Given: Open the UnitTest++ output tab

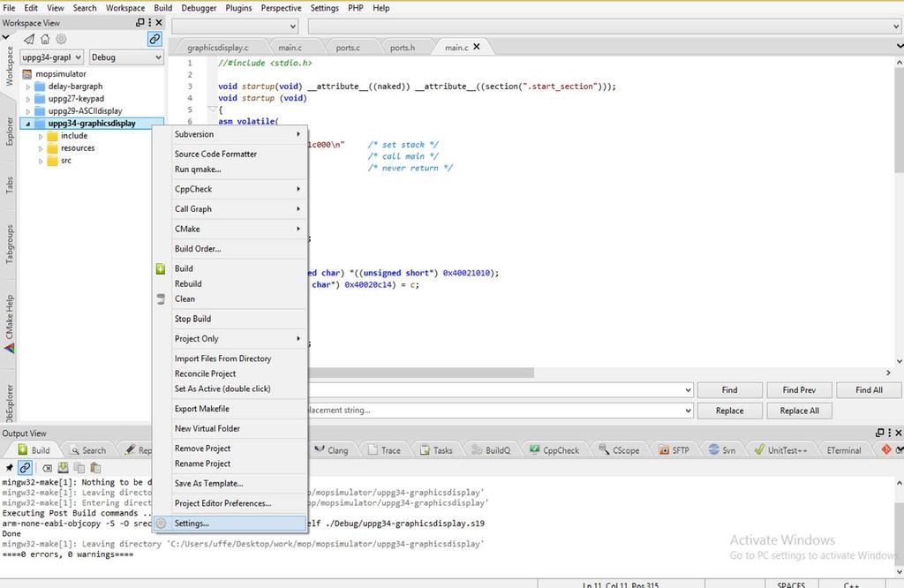Looking at the screenshot, I should [x=781, y=450].
